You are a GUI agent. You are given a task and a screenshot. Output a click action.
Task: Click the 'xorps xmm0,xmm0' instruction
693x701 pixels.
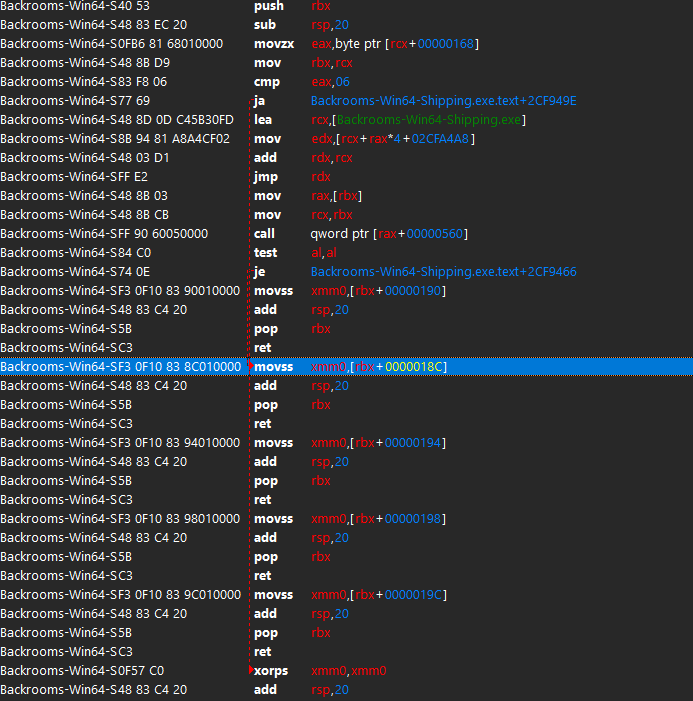(x=346, y=671)
